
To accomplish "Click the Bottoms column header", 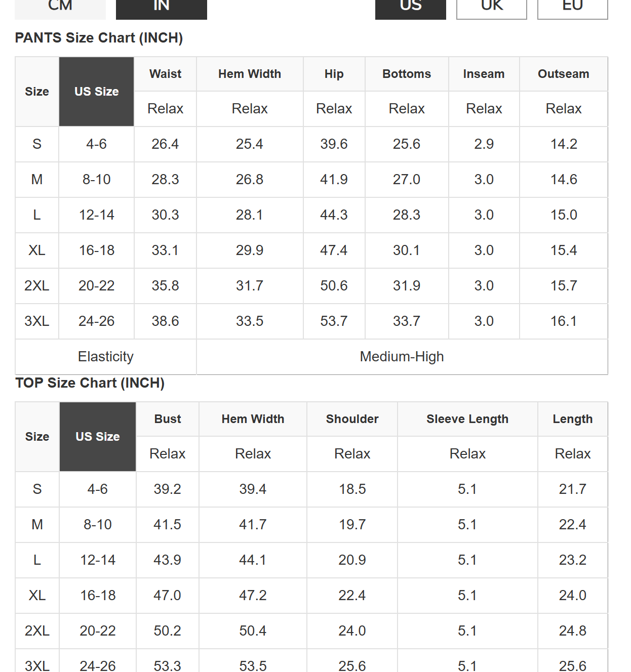I will tap(407, 74).
